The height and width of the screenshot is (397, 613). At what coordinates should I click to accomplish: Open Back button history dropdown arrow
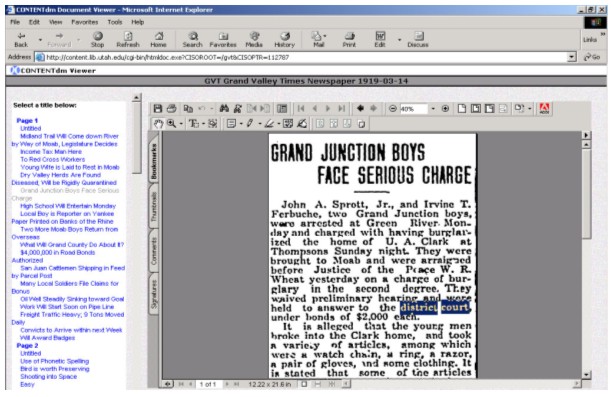click(x=40, y=40)
